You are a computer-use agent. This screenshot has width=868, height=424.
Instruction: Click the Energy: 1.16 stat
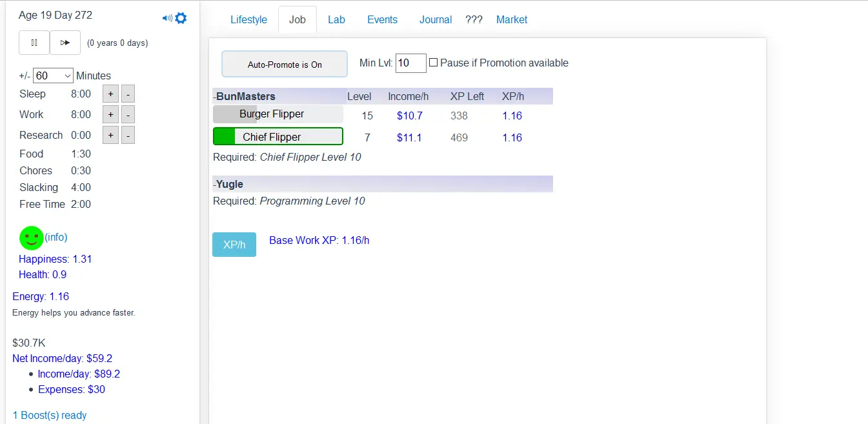pos(41,296)
